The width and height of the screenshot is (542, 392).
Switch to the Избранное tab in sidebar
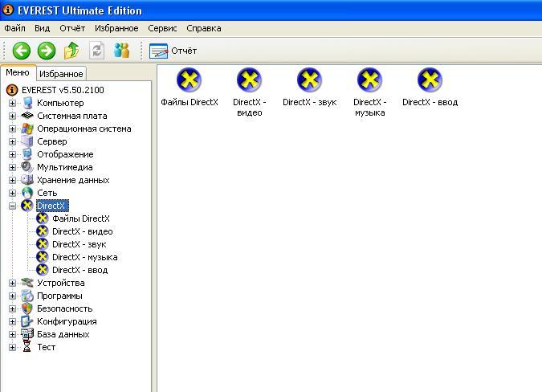point(61,74)
